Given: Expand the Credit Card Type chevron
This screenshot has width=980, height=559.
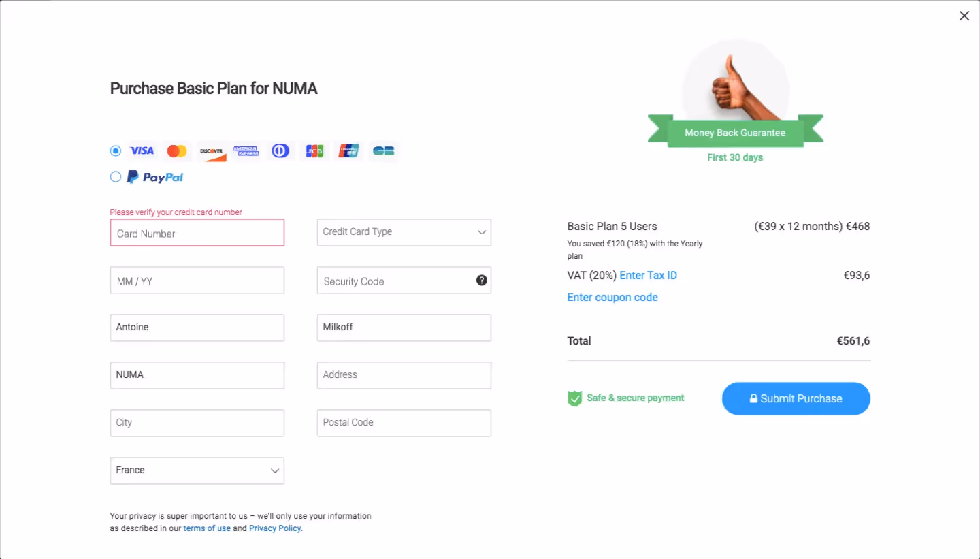Looking at the screenshot, I should click(481, 232).
